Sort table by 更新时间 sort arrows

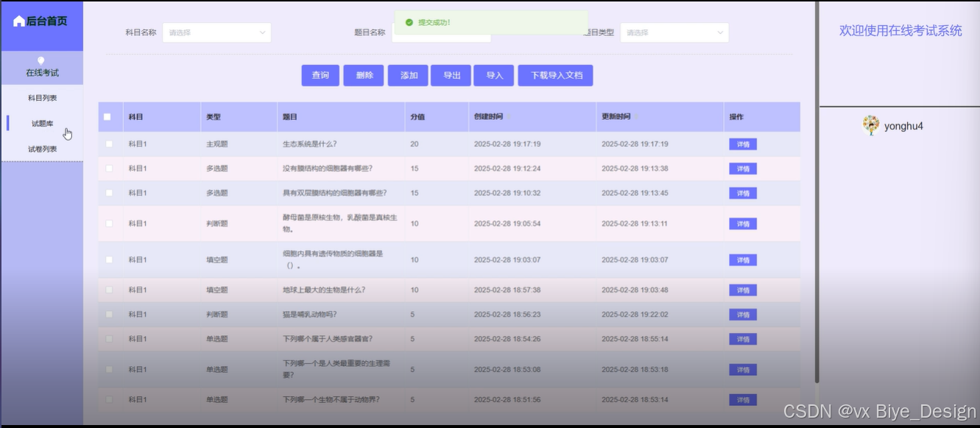pos(637,117)
